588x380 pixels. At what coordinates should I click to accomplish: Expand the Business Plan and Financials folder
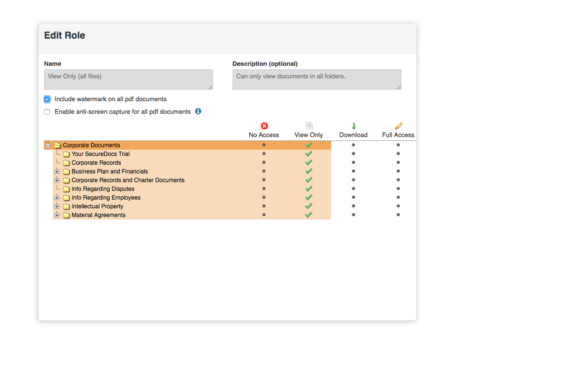click(x=57, y=172)
